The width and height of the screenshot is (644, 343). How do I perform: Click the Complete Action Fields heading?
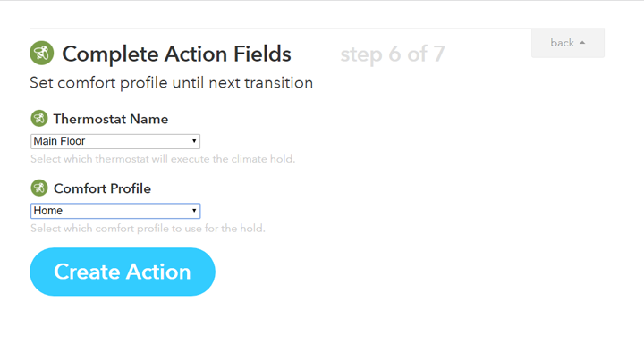(x=176, y=54)
